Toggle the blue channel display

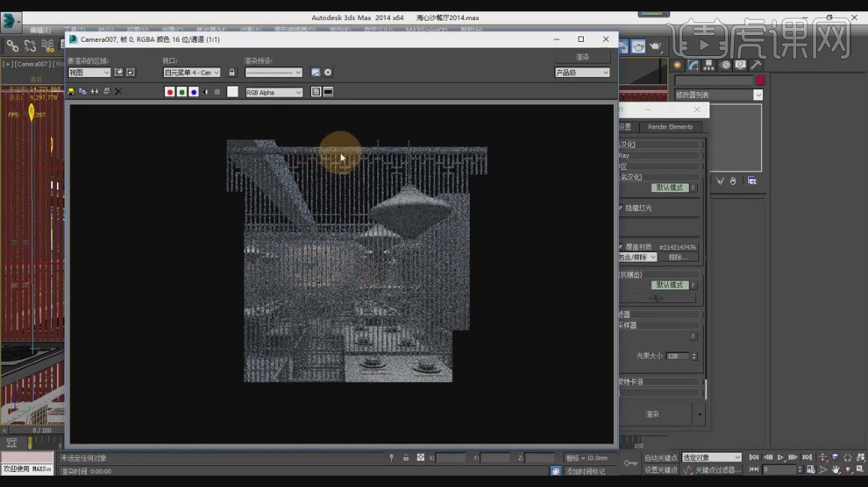193,92
